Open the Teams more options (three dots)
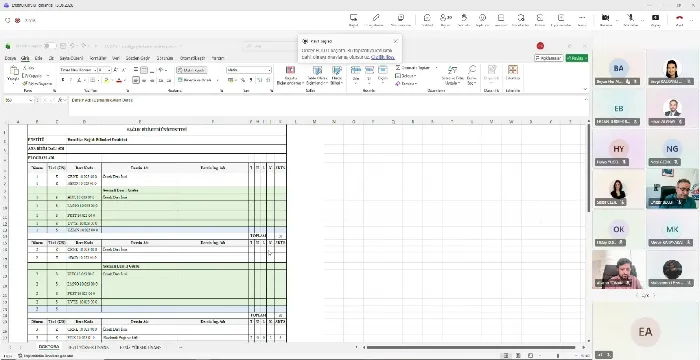This screenshot has width=700, height=360. tap(582, 18)
